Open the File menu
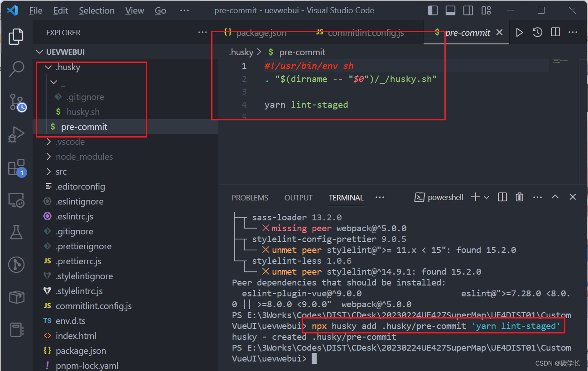This screenshot has height=371, width=588. 36,10
